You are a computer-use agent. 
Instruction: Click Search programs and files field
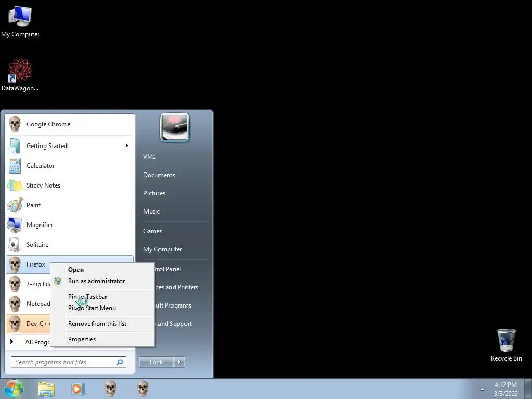pos(69,362)
